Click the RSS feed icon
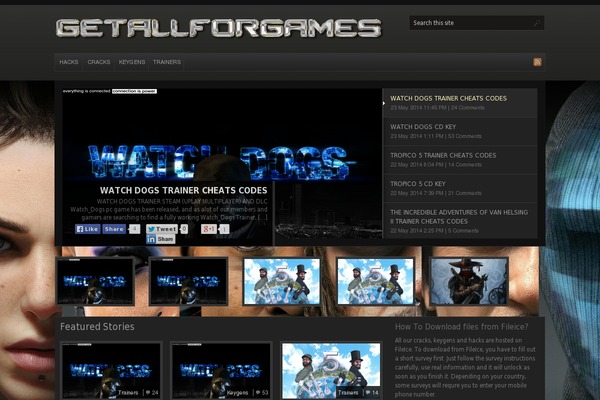 point(538,62)
